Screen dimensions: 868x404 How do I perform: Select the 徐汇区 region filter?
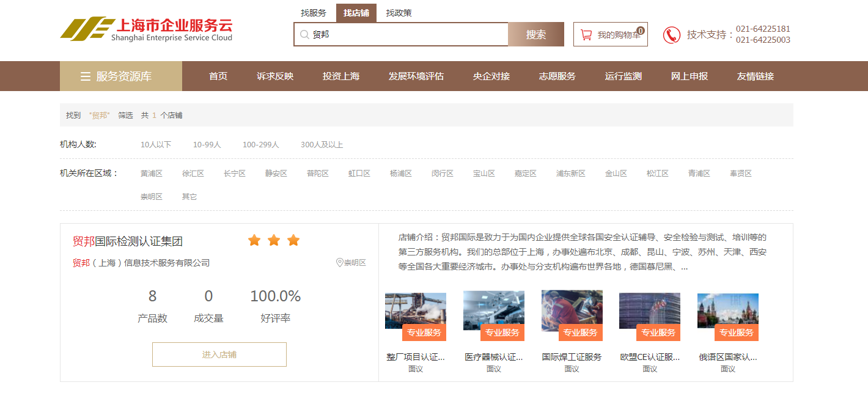click(x=193, y=173)
